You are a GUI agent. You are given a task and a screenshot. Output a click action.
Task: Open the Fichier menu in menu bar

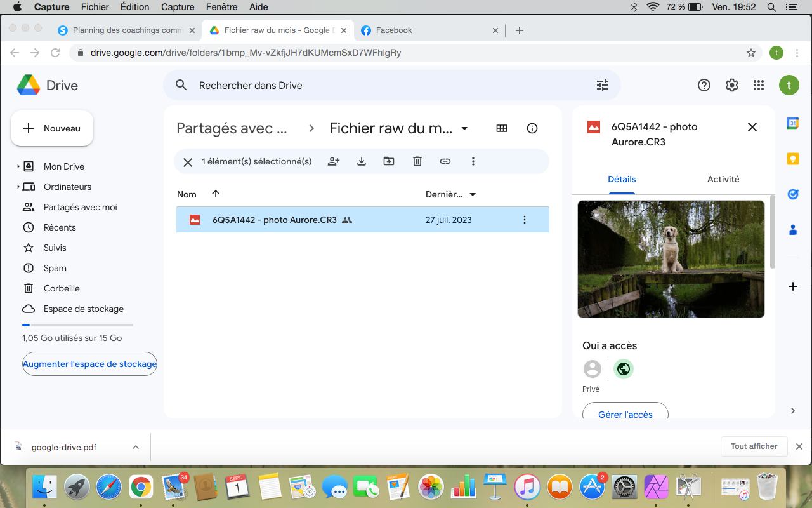coord(95,7)
